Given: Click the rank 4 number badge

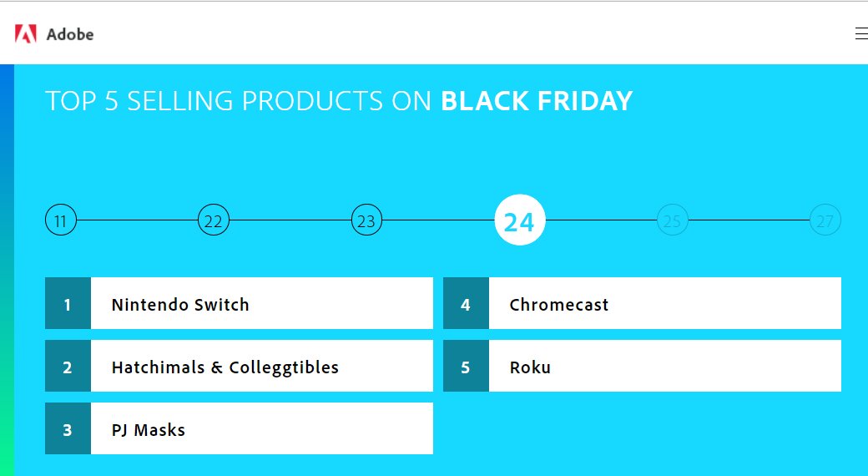Looking at the screenshot, I should tap(466, 303).
